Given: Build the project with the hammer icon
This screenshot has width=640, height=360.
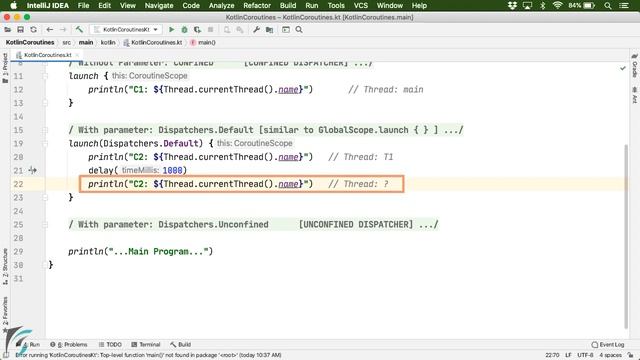Looking at the screenshot, I should click(x=79, y=29).
